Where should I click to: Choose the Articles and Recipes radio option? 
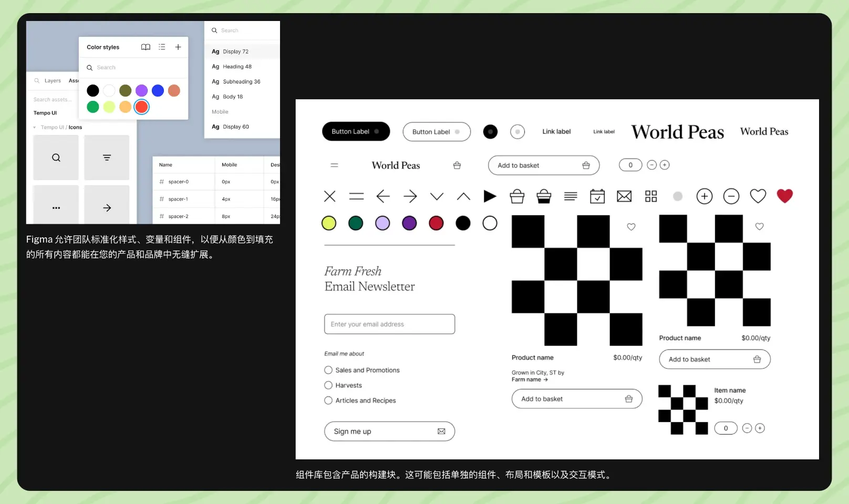point(329,401)
